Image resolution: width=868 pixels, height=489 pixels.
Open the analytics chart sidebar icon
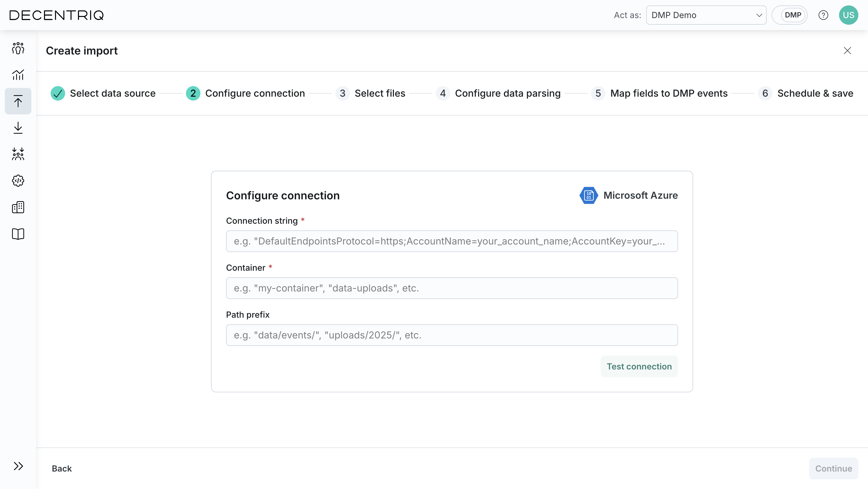[x=18, y=75]
